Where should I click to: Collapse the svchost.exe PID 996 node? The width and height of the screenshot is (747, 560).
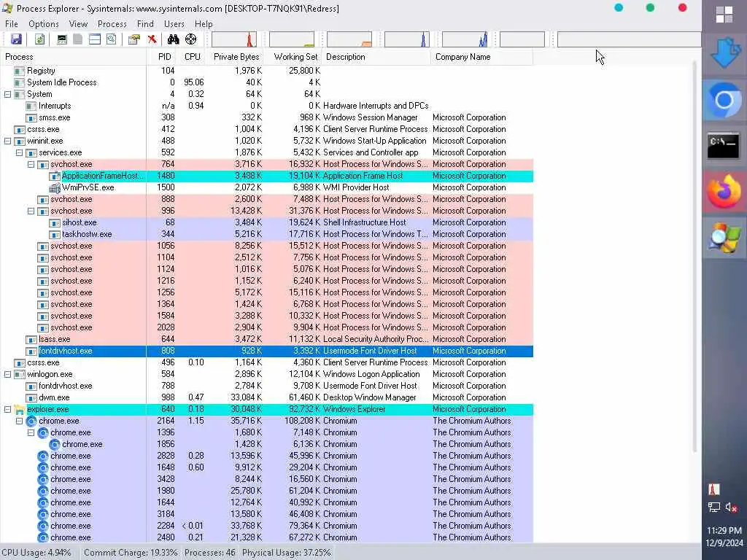tap(31, 211)
